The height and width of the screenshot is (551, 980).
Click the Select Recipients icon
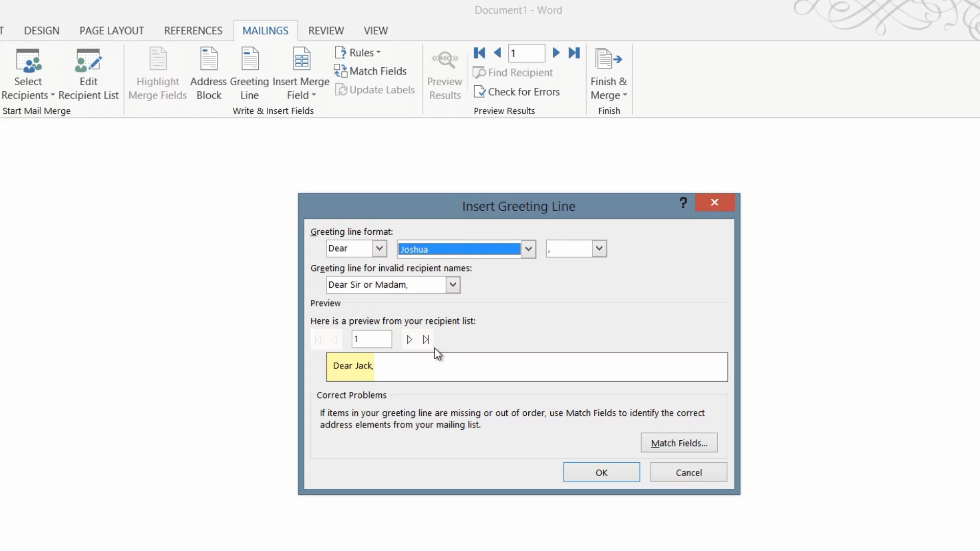28,61
